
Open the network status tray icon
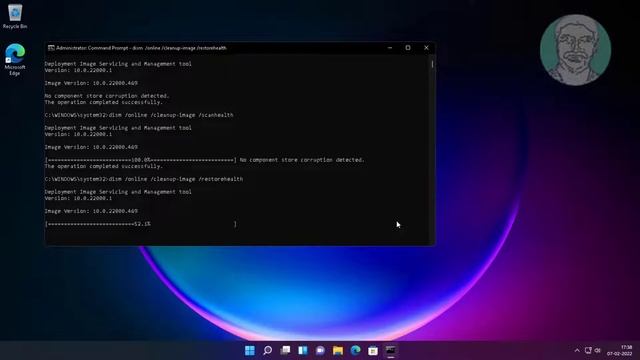tap(588, 350)
